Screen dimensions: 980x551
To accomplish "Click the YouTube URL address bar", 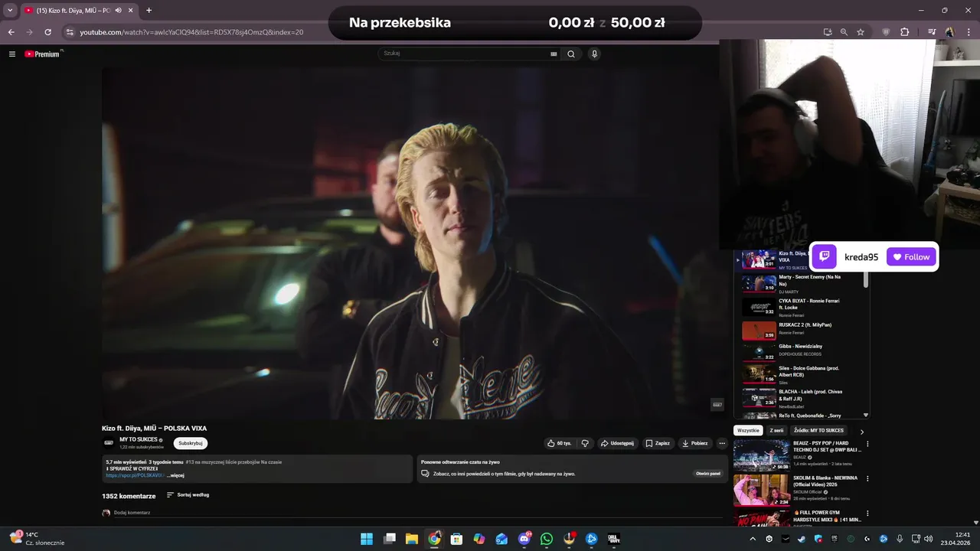I will coord(191,32).
